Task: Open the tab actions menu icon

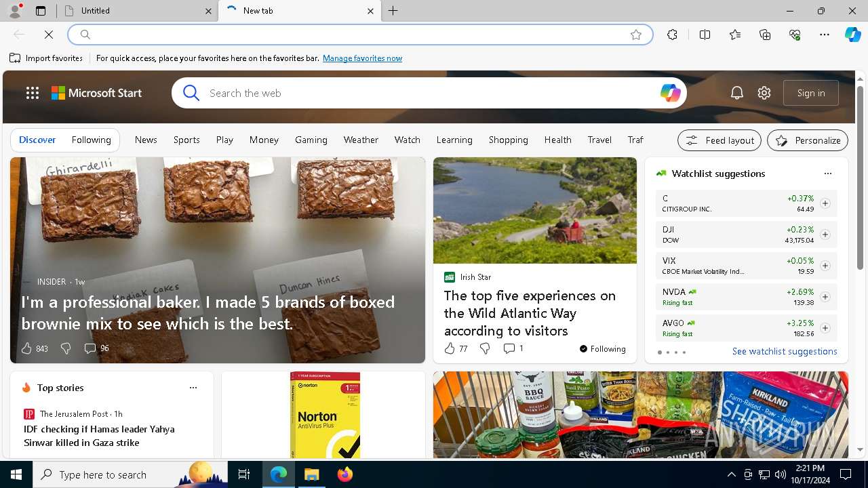Action: click(x=41, y=11)
